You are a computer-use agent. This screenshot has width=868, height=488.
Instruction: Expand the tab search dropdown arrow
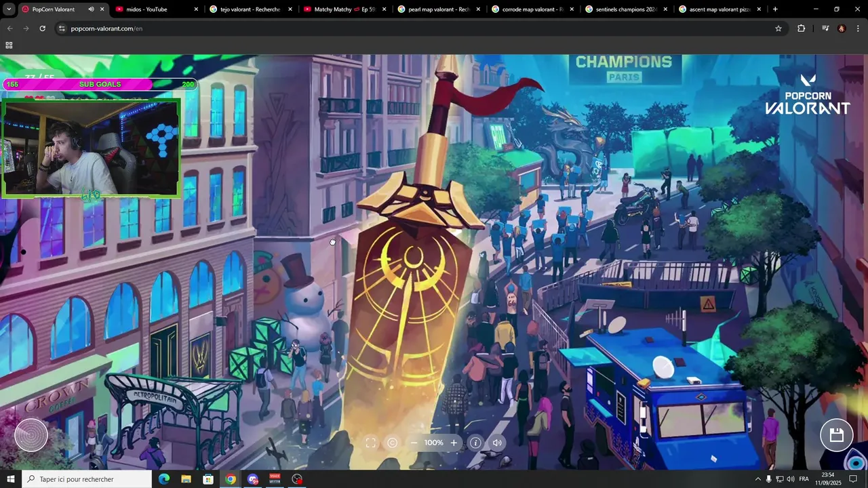click(x=9, y=9)
